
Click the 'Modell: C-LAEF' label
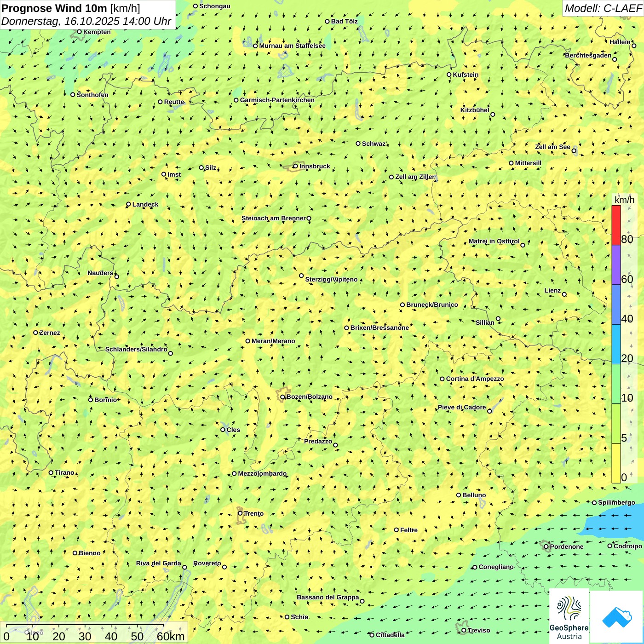coord(603,8)
